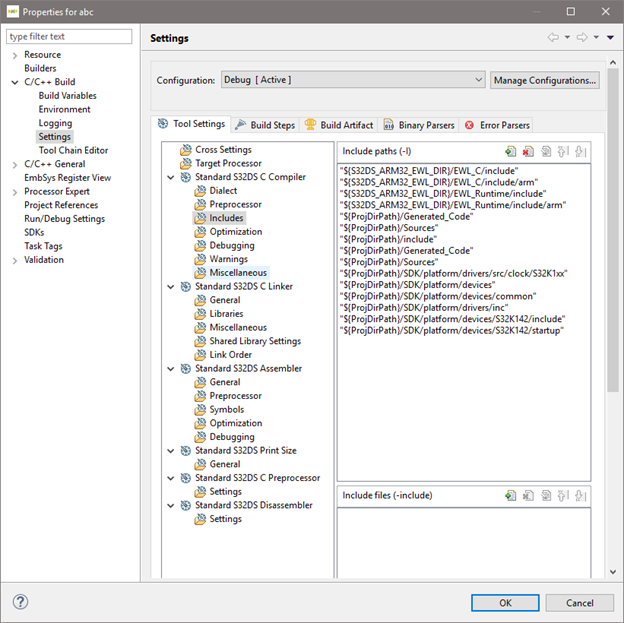Select the SDK/platform/drivers/inc path entry
The height and width of the screenshot is (623, 624).
pos(424,308)
